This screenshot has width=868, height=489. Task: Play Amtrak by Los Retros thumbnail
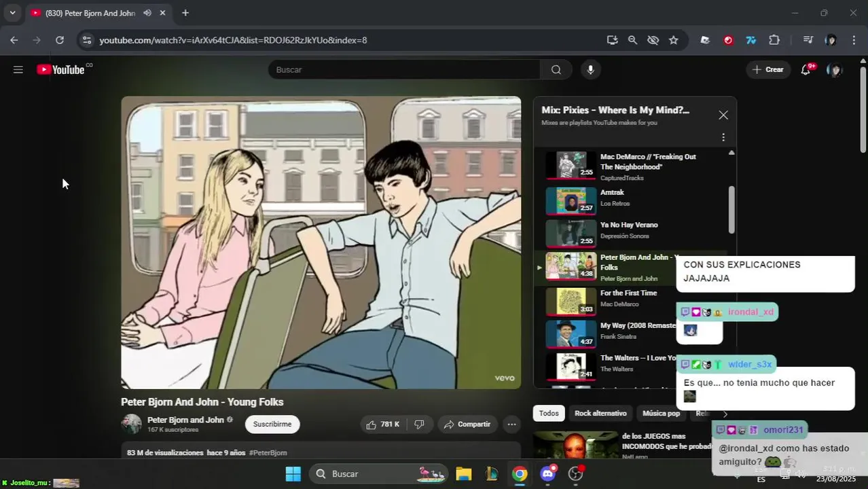571,201
